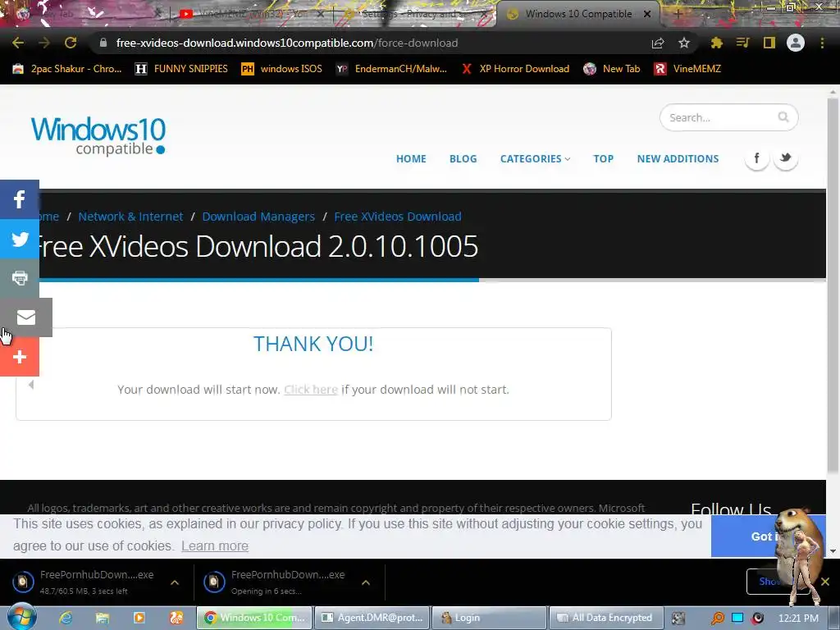The height and width of the screenshot is (630, 840).
Task: Launch Internet Explorer from taskbar
Action: pos(66,618)
